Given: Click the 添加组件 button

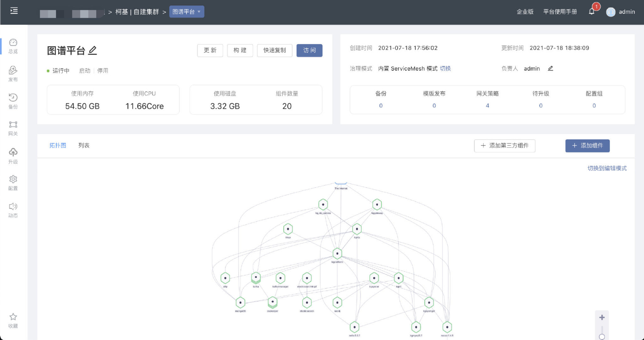Looking at the screenshot, I should [x=587, y=146].
